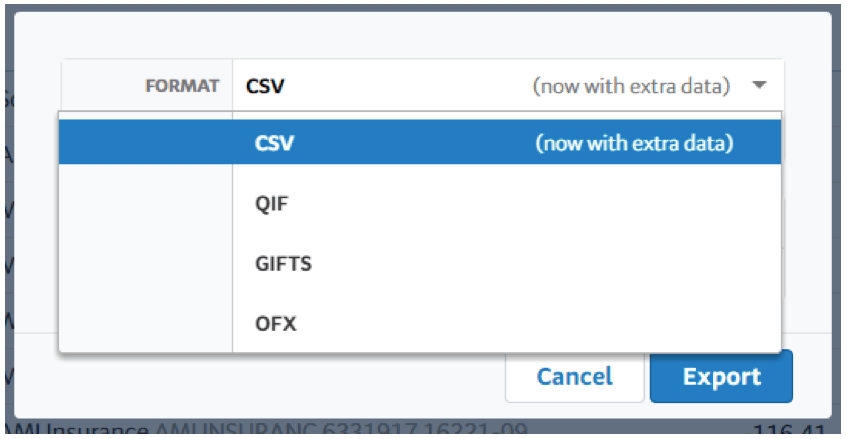
Task: Click the FORMAT combo box showing CSV
Action: pyautogui.click(x=508, y=85)
